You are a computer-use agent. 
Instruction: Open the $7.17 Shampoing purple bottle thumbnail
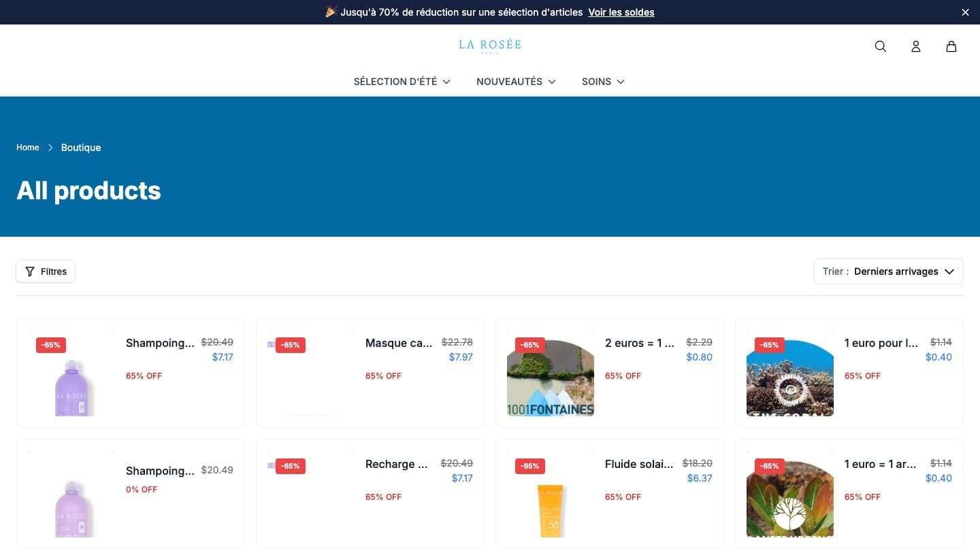tap(71, 373)
